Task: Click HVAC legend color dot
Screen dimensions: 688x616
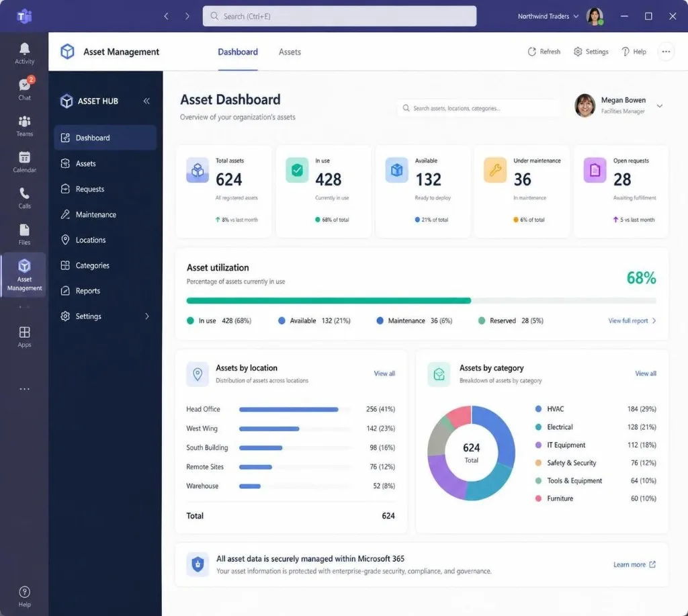Action: [x=538, y=409]
